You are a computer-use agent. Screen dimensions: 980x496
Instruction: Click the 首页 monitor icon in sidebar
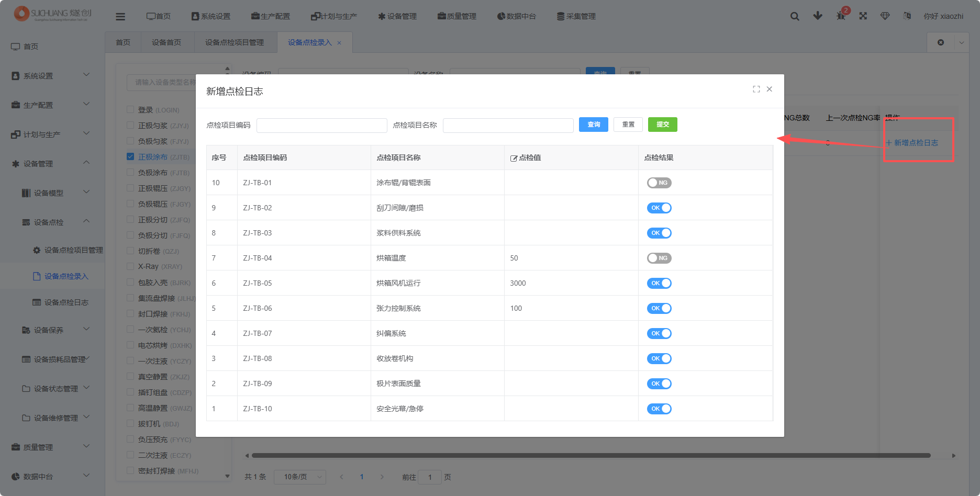(x=16, y=47)
